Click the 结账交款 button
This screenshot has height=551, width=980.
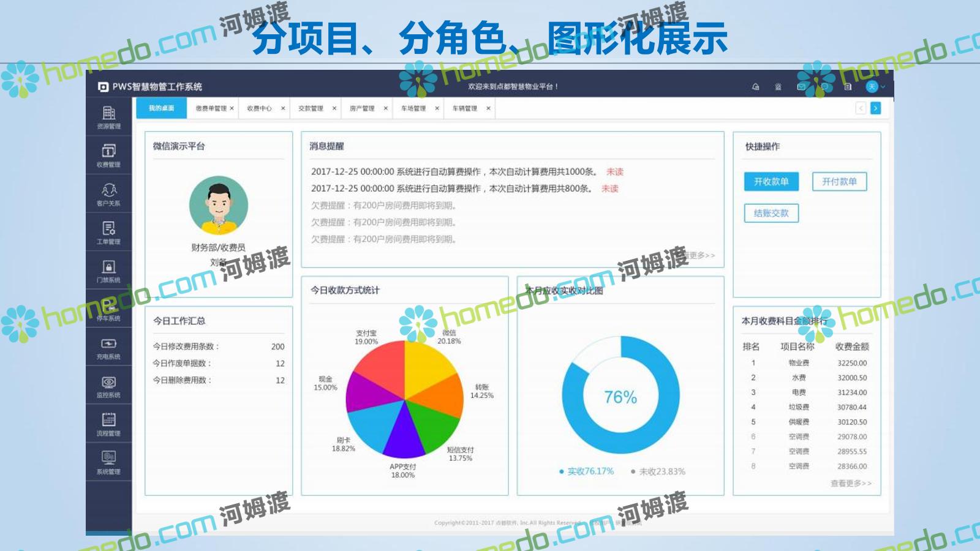coord(771,213)
